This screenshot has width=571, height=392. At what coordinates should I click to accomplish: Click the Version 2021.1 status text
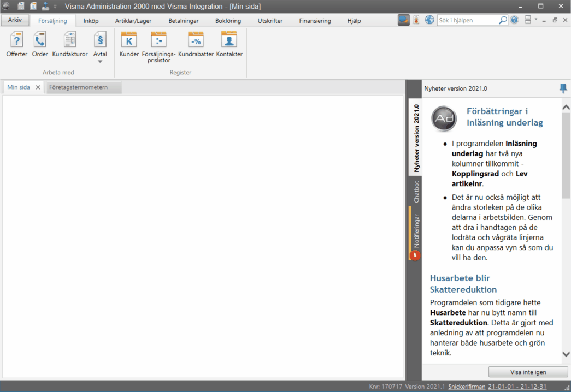(425, 387)
